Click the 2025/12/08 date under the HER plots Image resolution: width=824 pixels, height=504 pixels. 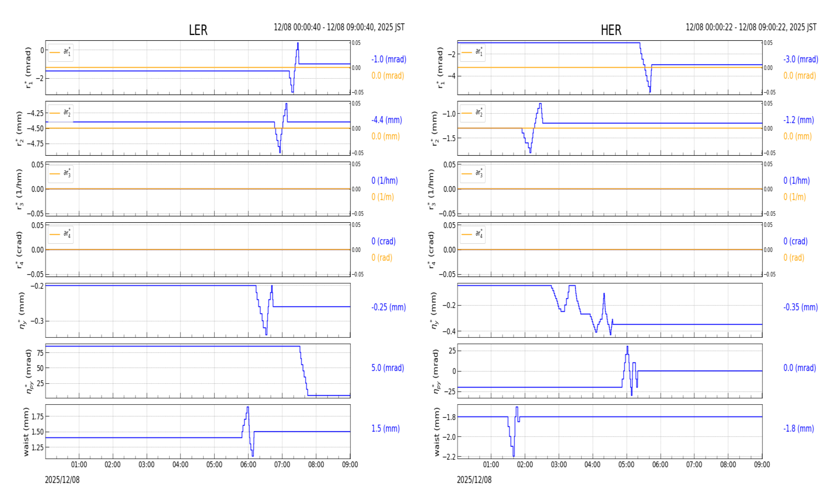point(474,480)
